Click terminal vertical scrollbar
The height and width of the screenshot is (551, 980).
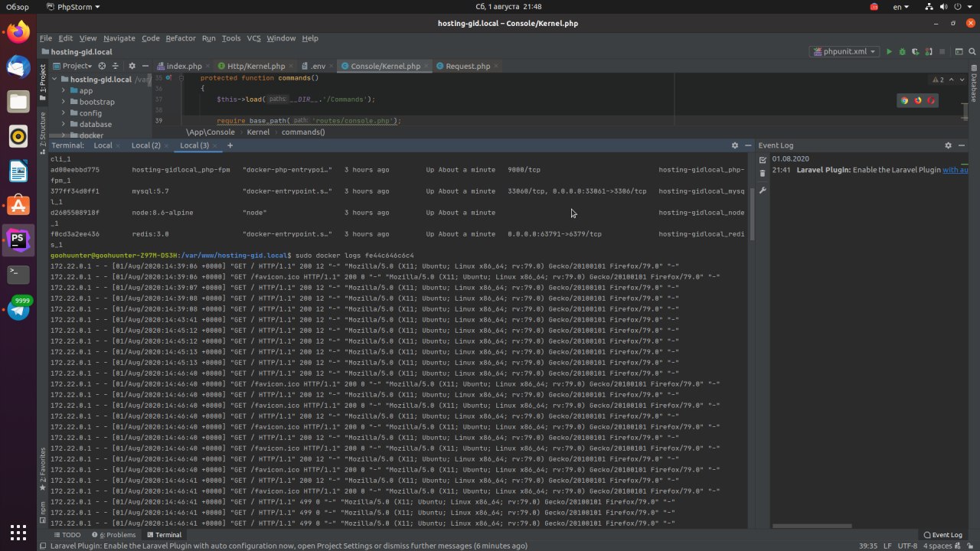pos(752,214)
